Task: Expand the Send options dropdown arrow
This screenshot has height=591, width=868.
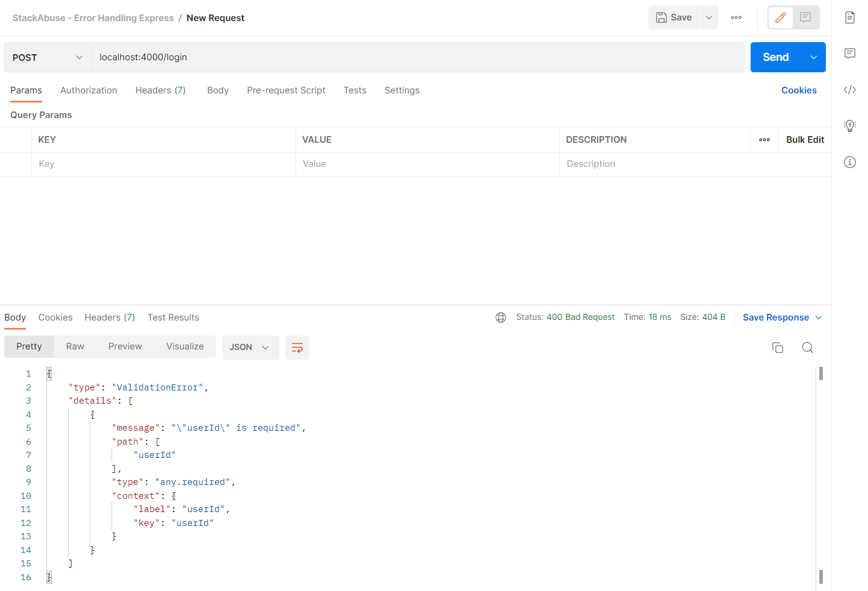Action: pyautogui.click(x=814, y=57)
